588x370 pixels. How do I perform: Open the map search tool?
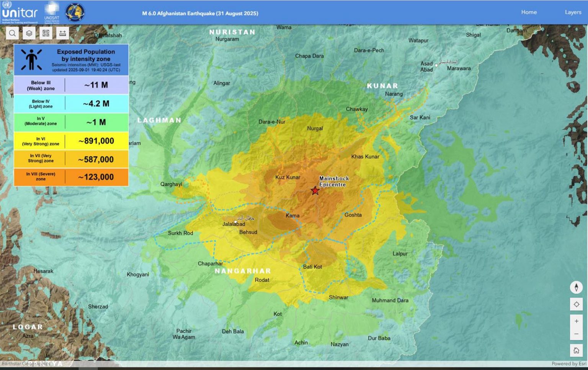(x=12, y=33)
